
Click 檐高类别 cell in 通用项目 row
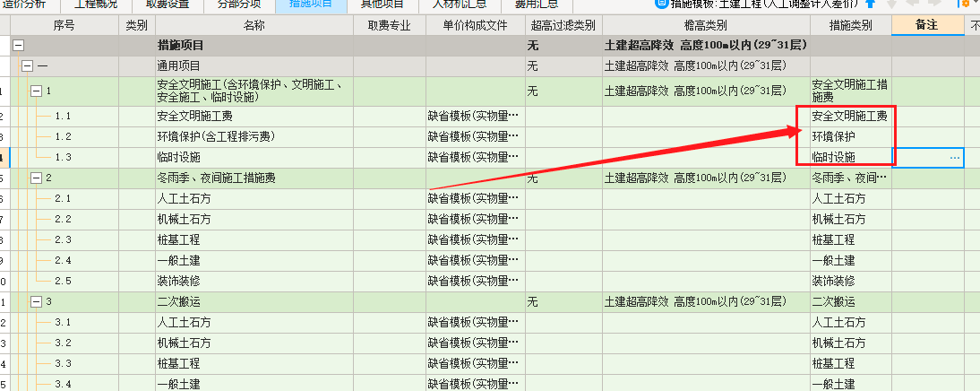tap(706, 65)
